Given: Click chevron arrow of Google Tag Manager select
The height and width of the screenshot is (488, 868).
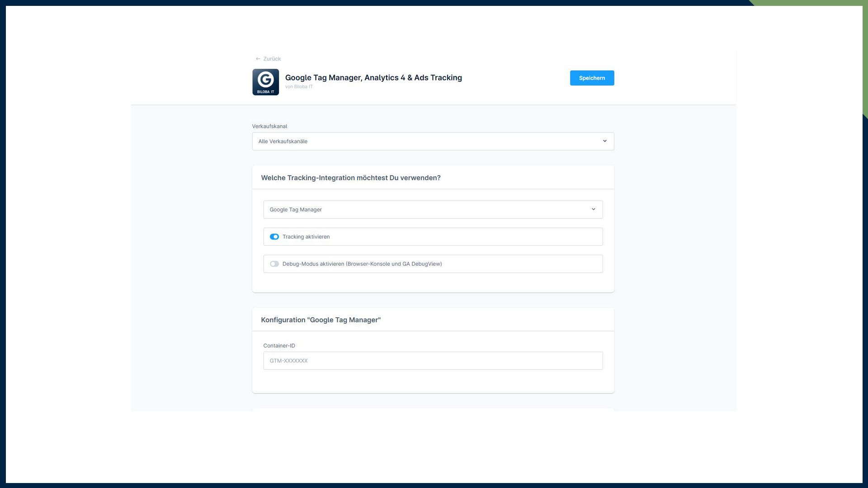Looking at the screenshot, I should pos(593,209).
